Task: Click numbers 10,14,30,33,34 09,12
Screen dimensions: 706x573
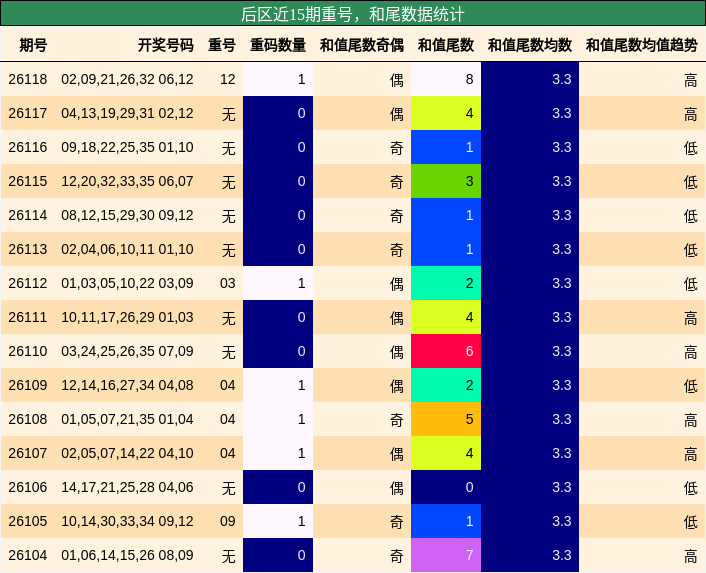Action: pos(127,521)
